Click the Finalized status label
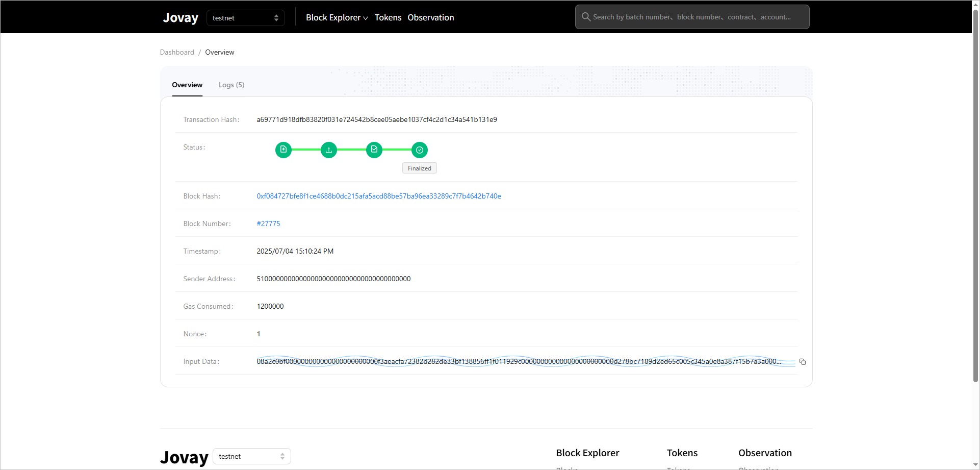Viewport: 980px width, 470px height. click(420, 168)
